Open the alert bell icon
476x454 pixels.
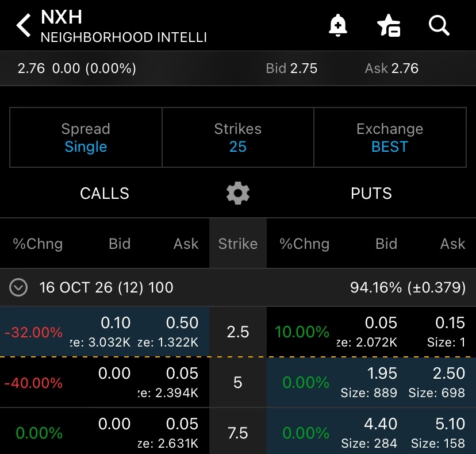pos(338,25)
